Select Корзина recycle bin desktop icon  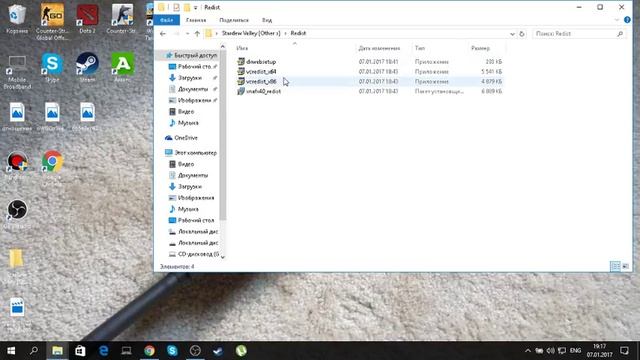17,19
